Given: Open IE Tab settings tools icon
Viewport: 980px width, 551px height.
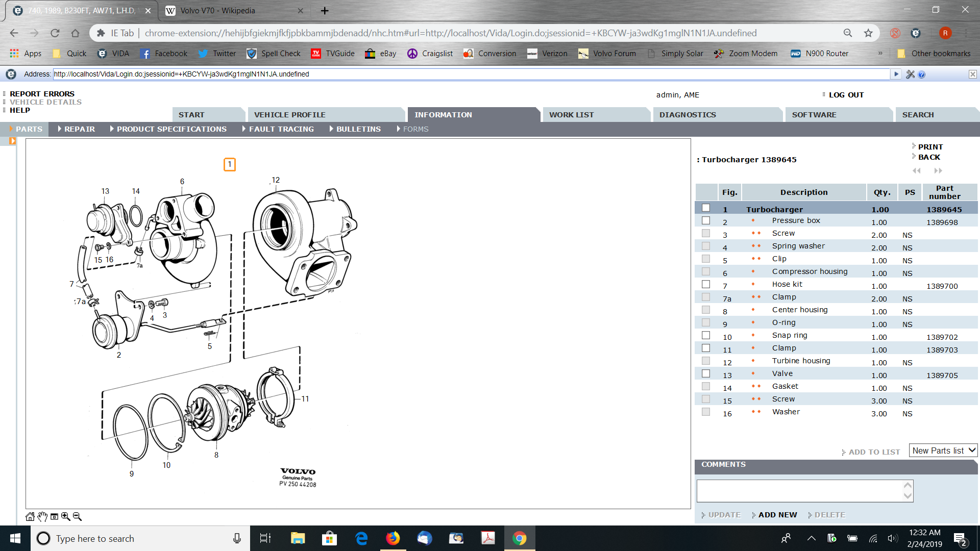Looking at the screenshot, I should 910,74.
